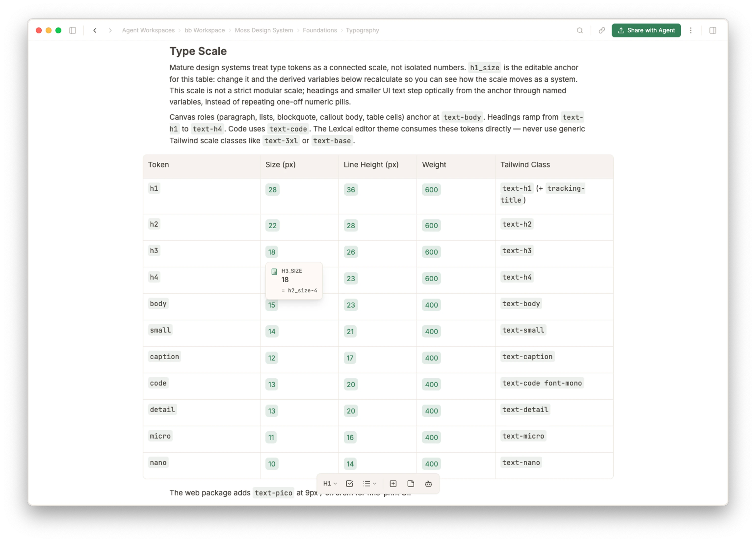The height and width of the screenshot is (542, 756).
Task: Click the h1 line height pill 36
Action: (351, 190)
